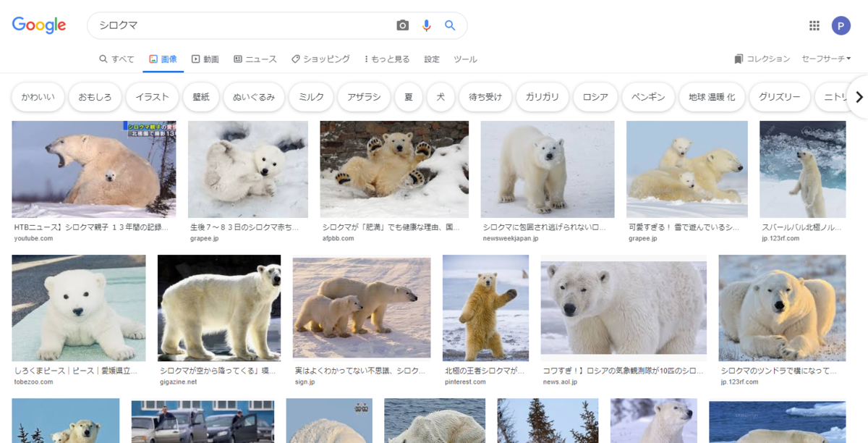The width and height of the screenshot is (868, 443).
Task: Filter by 犬 chip
Action: pos(441,96)
